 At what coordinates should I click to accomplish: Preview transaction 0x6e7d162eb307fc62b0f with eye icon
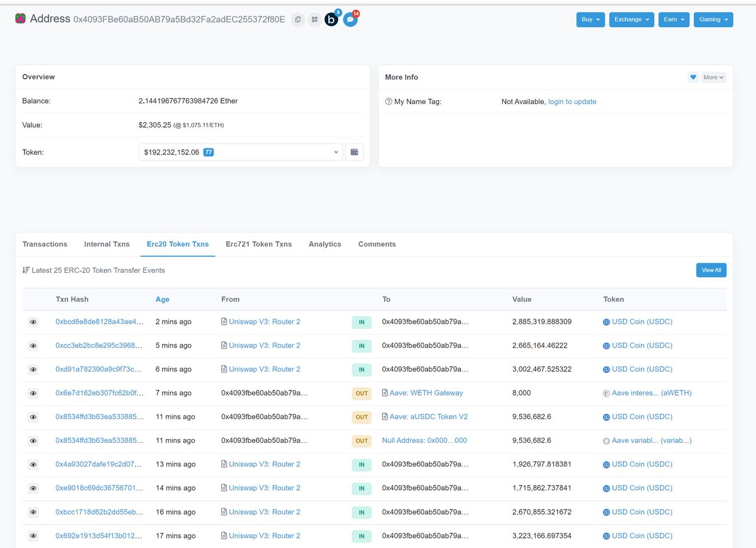point(33,393)
